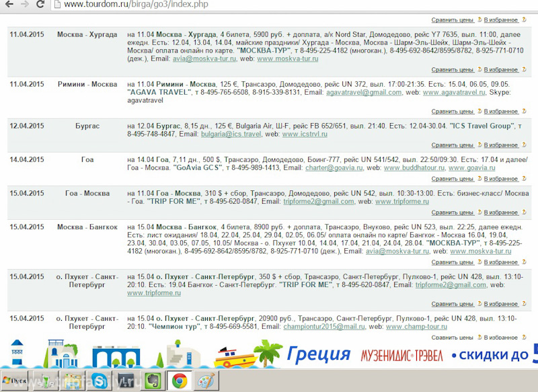The width and height of the screenshot is (538, 392).
Task: Open the file explorer taskbar icon
Action: [x=72, y=381]
